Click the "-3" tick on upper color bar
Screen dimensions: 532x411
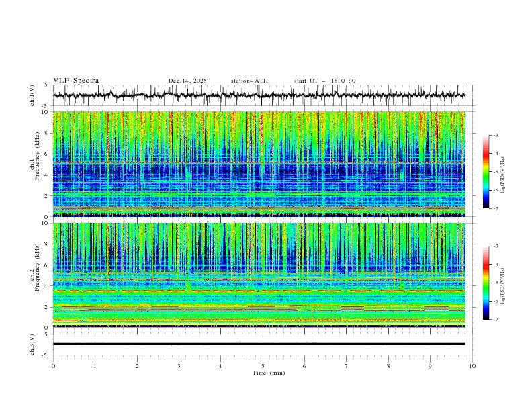495,135
